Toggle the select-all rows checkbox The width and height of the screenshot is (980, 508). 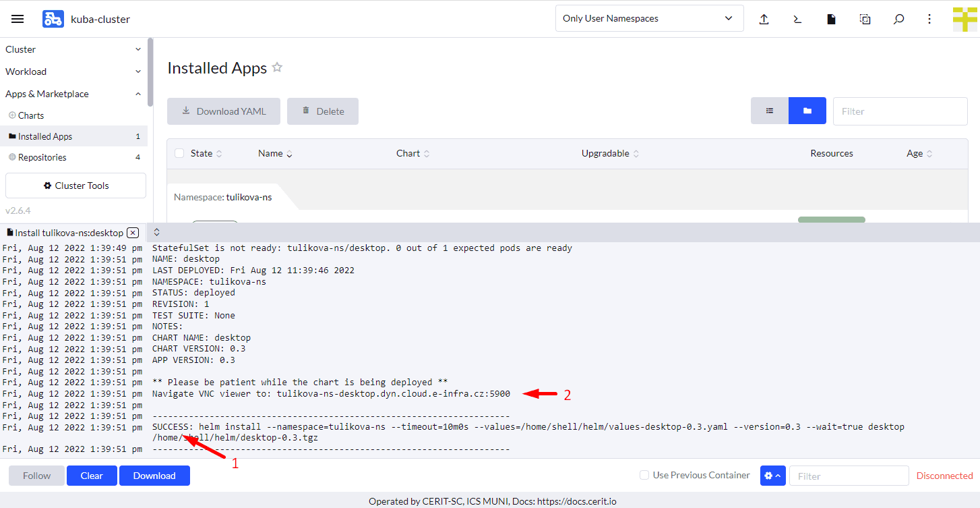coord(179,153)
